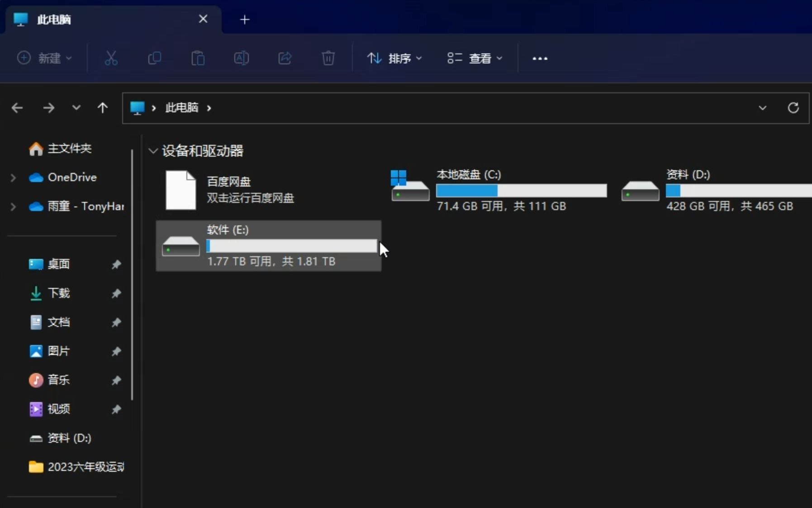Image resolution: width=812 pixels, height=508 pixels.
Task: Unpin 桌面 using its pin icon
Action: (116, 264)
